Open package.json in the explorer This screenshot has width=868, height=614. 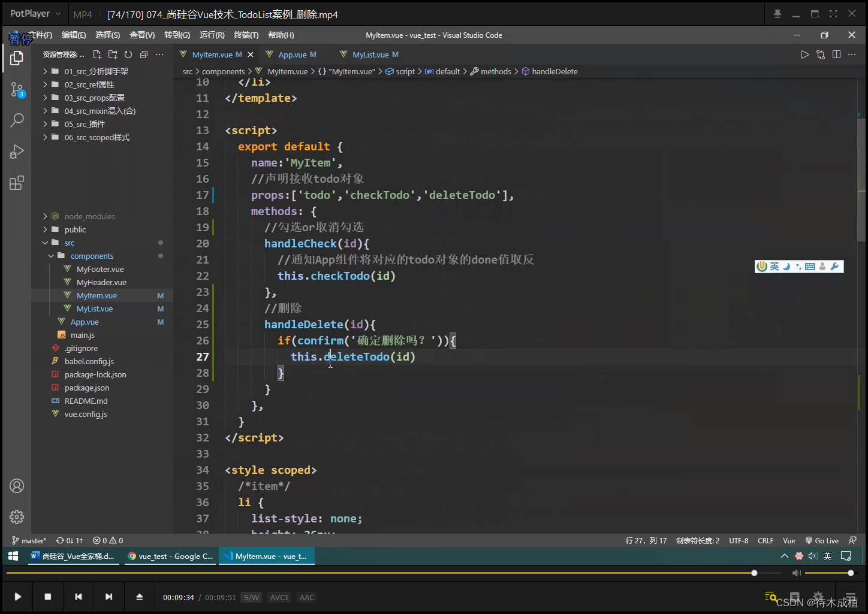[87, 388]
